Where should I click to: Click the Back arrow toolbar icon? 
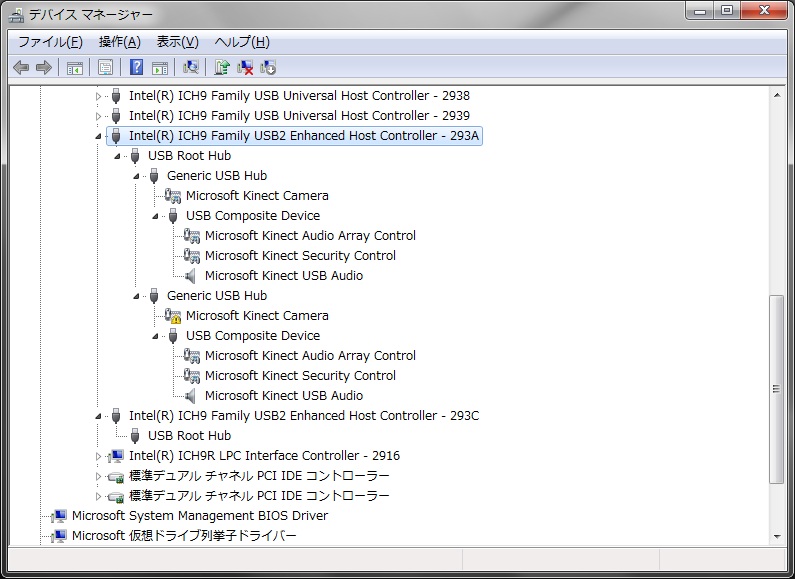(x=21, y=67)
